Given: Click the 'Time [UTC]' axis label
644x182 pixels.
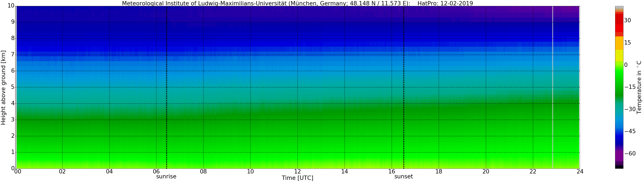Looking at the screenshot, I should 297,178.
